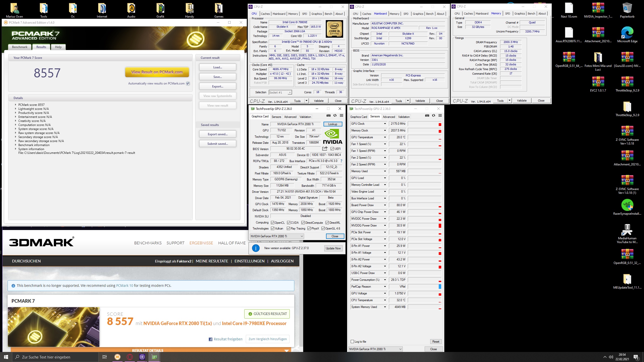Click Update Now for GPU-Z 2.37.0

[x=333, y=248]
